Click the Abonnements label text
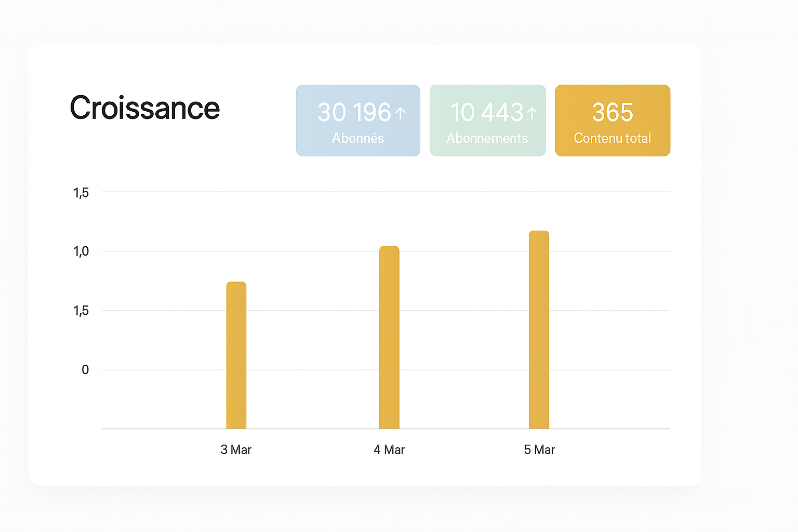This screenshot has width=798, height=532. coord(487,138)
